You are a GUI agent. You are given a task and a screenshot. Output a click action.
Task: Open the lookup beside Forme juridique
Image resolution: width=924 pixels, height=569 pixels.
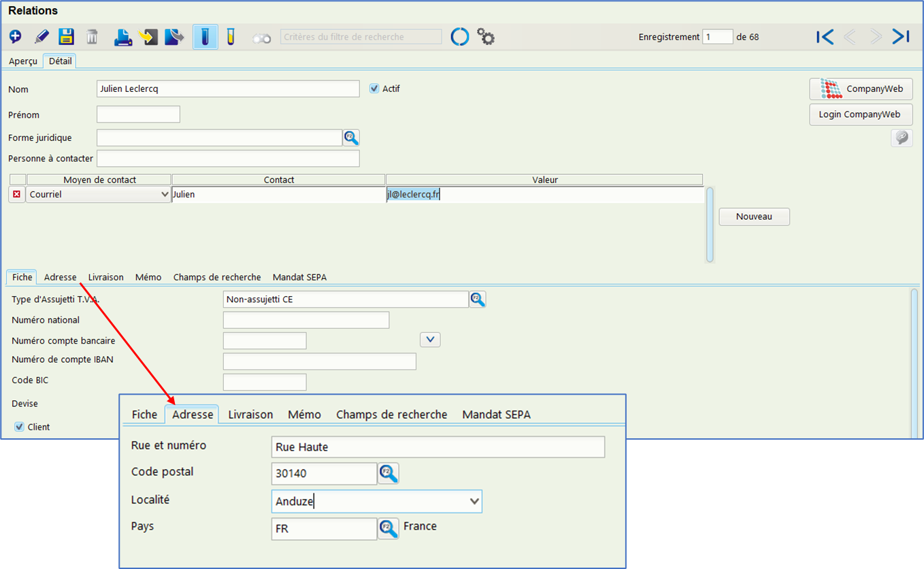[x=351, y=137]
